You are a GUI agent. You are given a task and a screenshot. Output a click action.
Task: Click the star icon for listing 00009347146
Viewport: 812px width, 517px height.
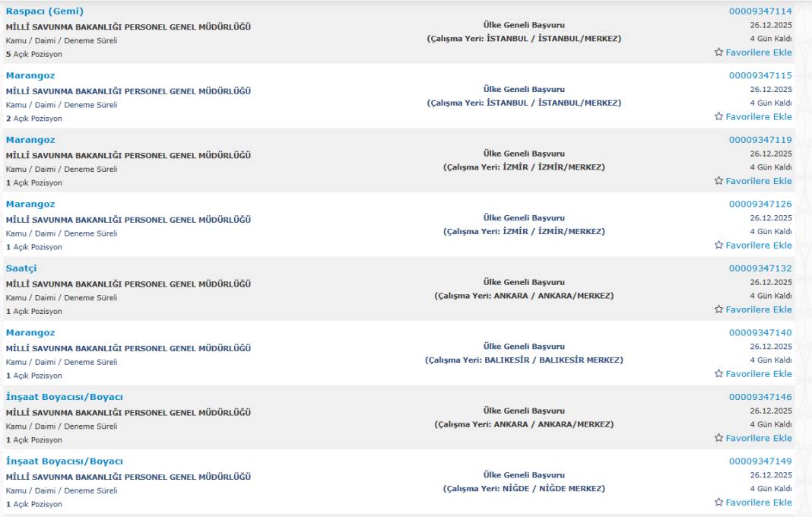[718, 438]
